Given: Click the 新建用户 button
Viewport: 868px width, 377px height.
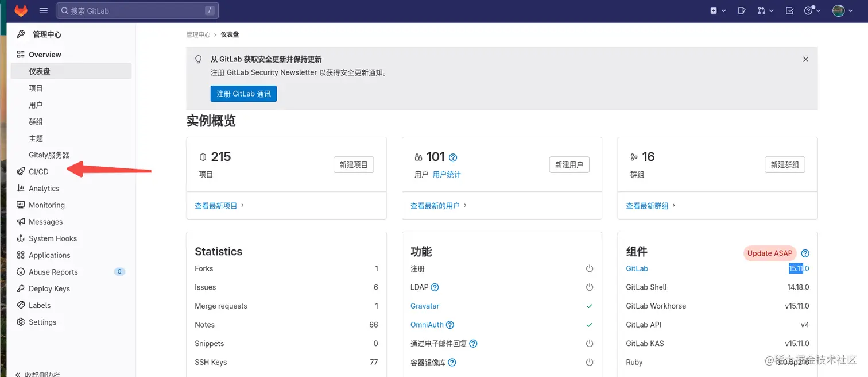Looking at the screenshot, I should tap(569, 164).
